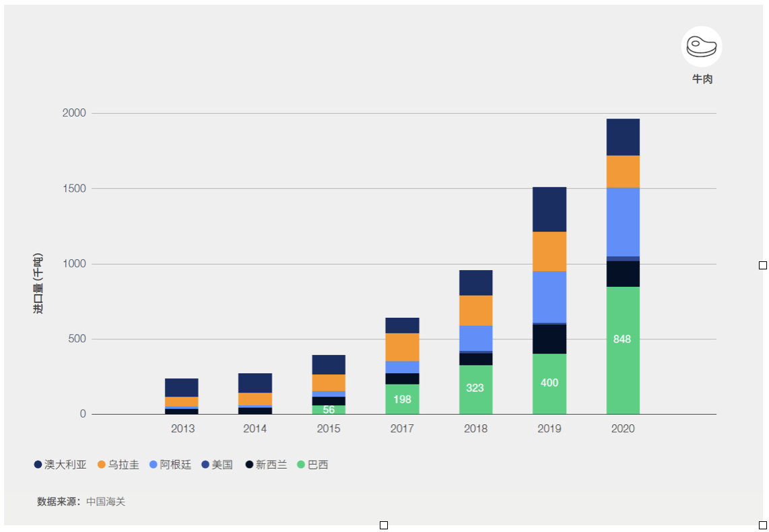Toggle the 澳大利亚 legend entry
The height and width of the screenshot is (532, 769).
tap(61, 465)
